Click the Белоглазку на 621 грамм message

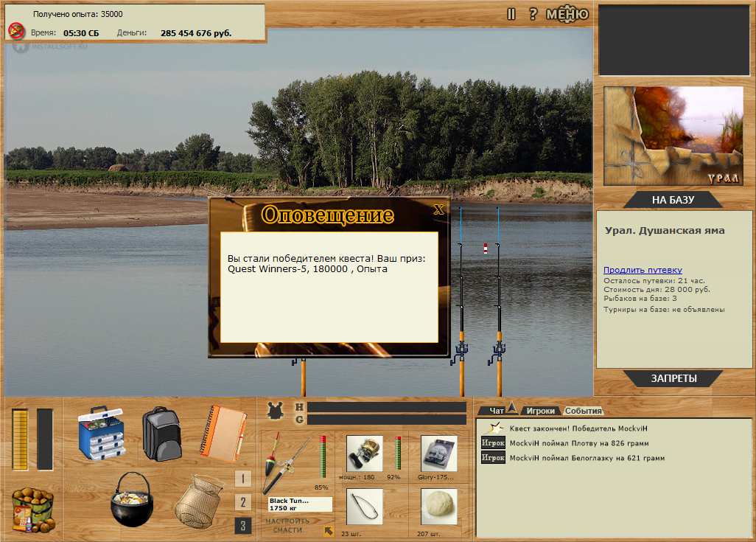point(587,458)
